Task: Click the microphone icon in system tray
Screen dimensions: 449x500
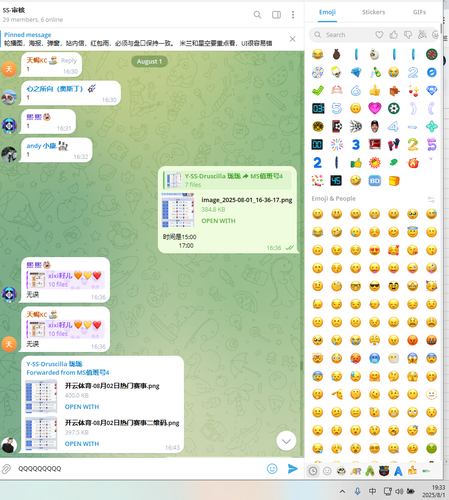Action: tap(357, 491)
